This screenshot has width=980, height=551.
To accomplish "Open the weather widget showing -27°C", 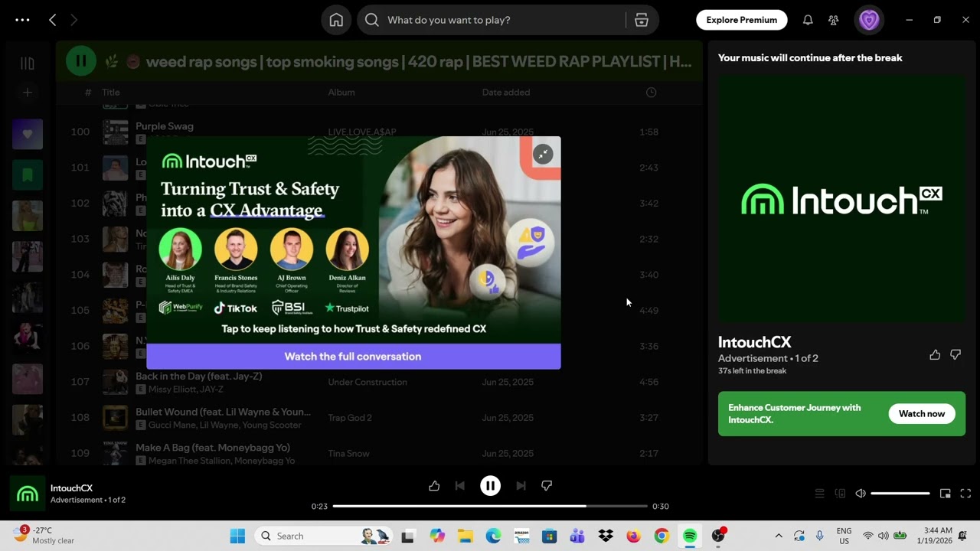I will (x=44, y=535).
